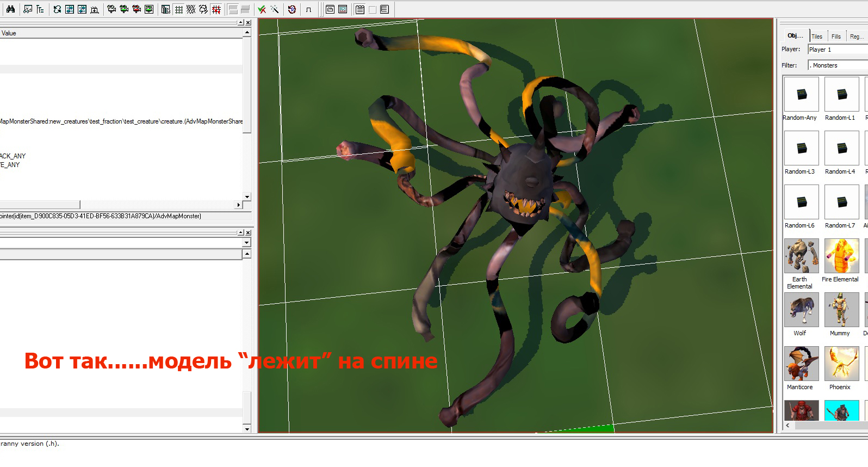Pick the Random-L3 monster object
Screen dimensions: 868x467
(x=800, y=153)
